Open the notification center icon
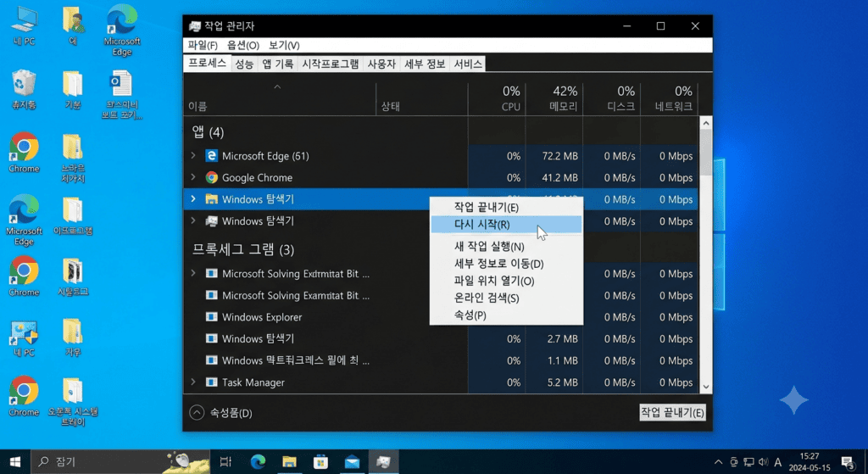Image resolution: width=868 pixels, height=474 pixels. click(848, 462)
